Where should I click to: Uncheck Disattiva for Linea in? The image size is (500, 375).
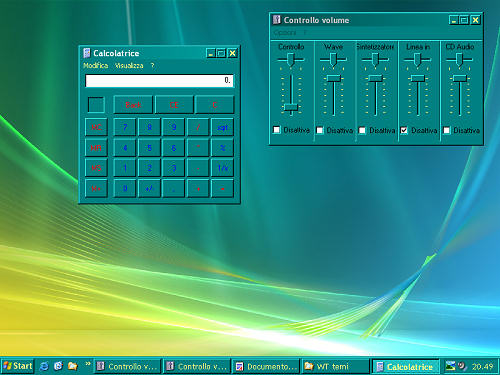(404, 130)
